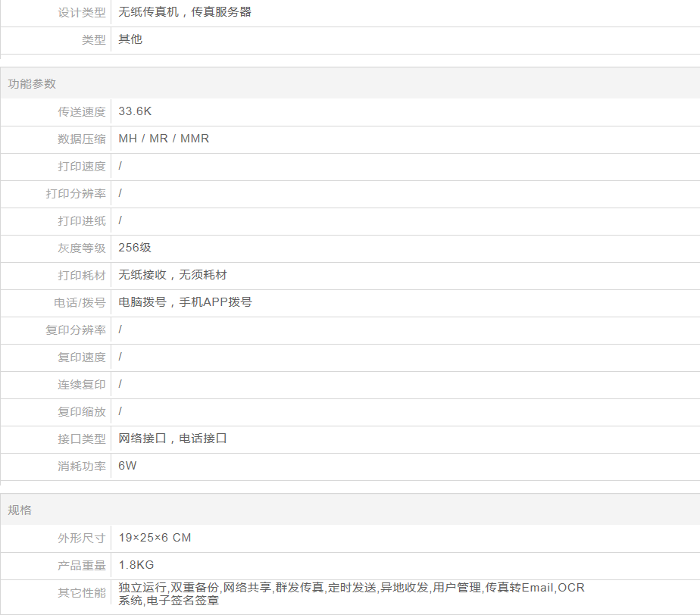Click the 连续复印 row label
The image size is (700, 615).
click(82, 385)
